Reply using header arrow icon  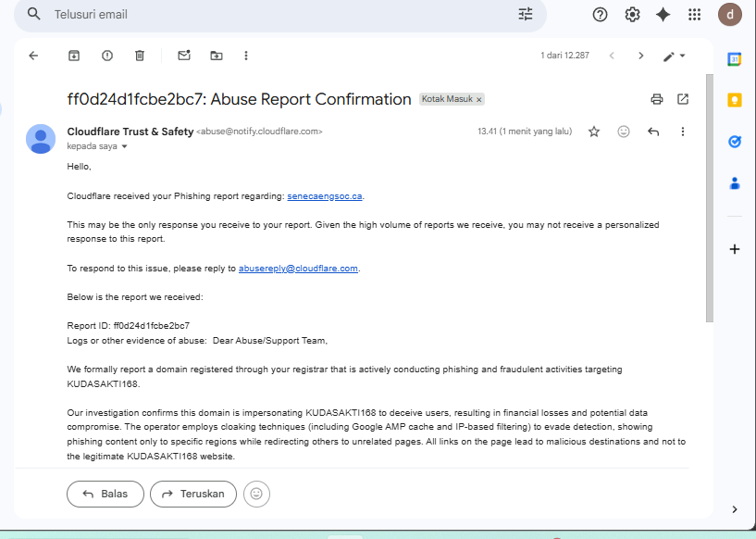coord(652,132)
